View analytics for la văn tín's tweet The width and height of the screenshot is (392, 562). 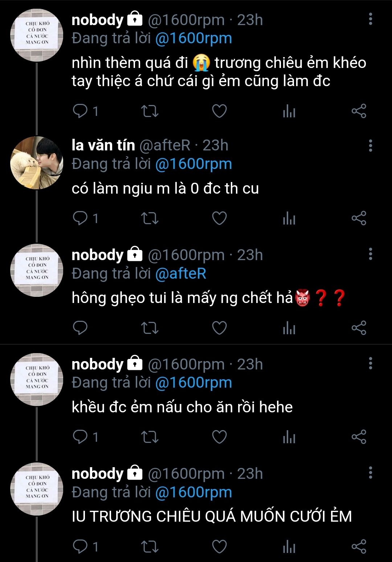[289, 218]
